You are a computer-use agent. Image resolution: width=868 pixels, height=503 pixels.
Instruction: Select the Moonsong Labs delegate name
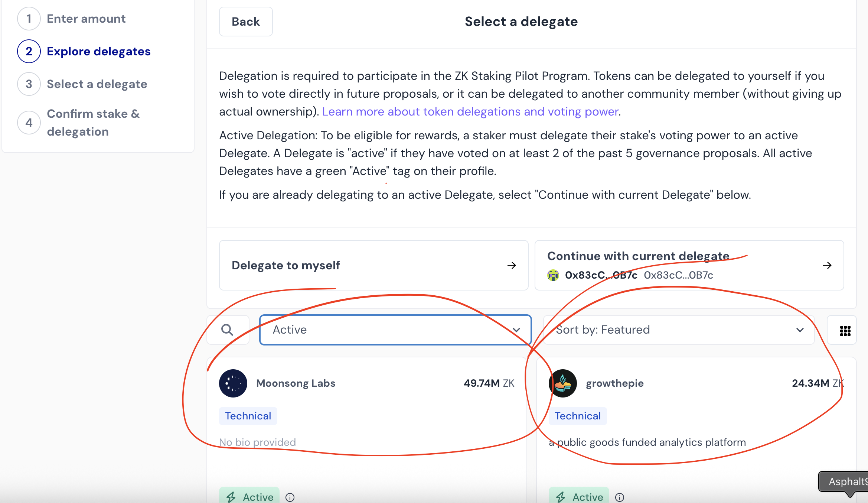tap(296, 383)
